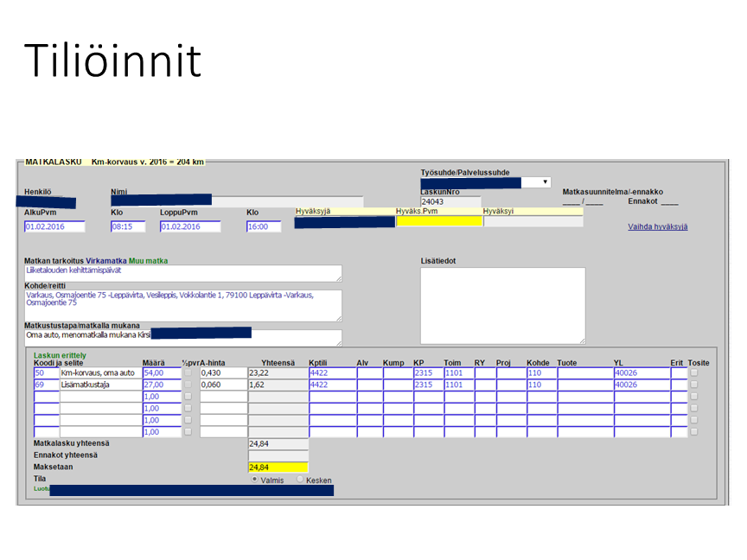Viewport: 747px width, 560px height.
Task: Click the Hyväksyi field
Action: pos(533,221)
